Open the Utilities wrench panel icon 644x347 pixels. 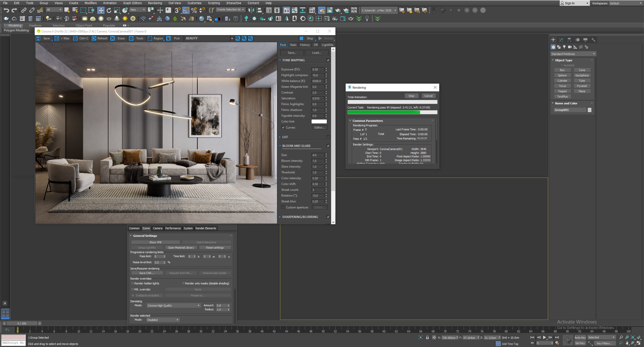pyautogui.click(x=593, y=40)
